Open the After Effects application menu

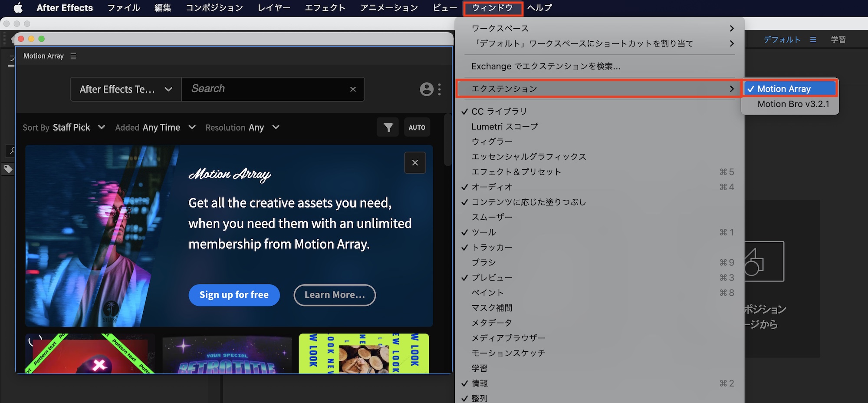click(x=65, y=8)
